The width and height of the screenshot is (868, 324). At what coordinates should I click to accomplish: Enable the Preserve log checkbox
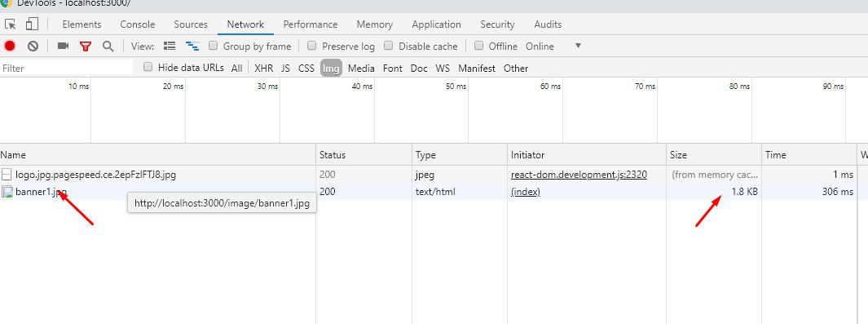[x=311, y=46]
